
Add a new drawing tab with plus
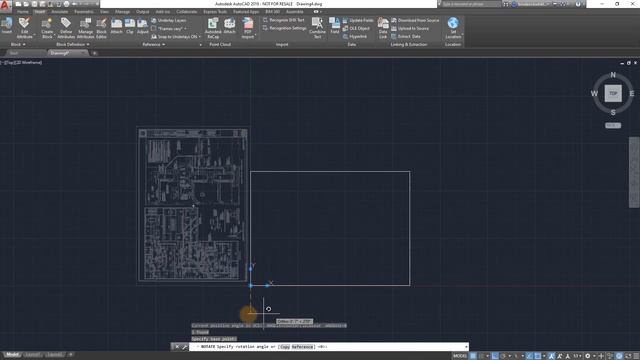point(94,53)
